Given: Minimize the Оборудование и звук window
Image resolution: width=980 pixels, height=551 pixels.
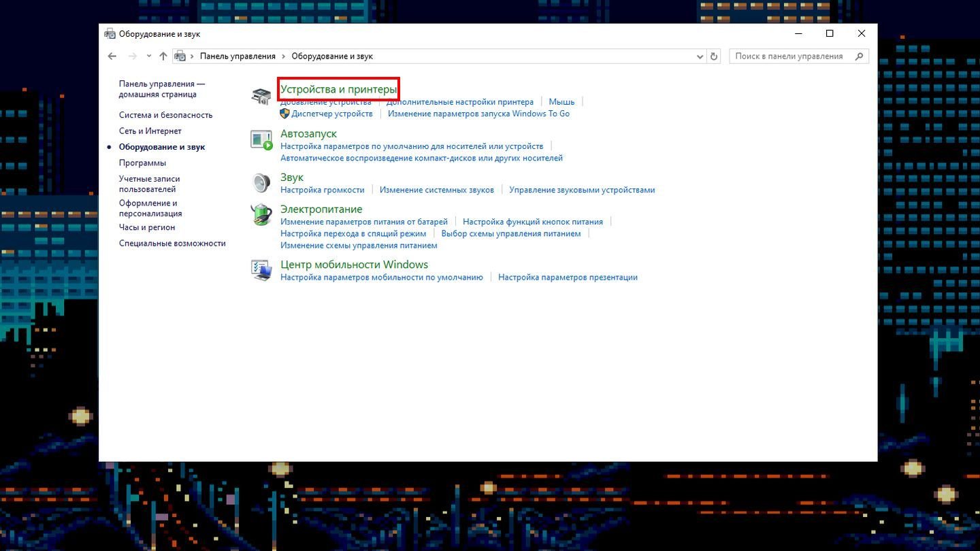Looking at the screenshot, I should pyautogui.click(x=798, y=33).
